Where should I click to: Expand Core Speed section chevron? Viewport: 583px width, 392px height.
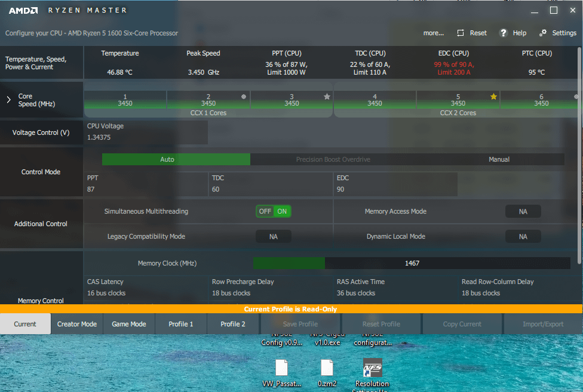(8, 100)
